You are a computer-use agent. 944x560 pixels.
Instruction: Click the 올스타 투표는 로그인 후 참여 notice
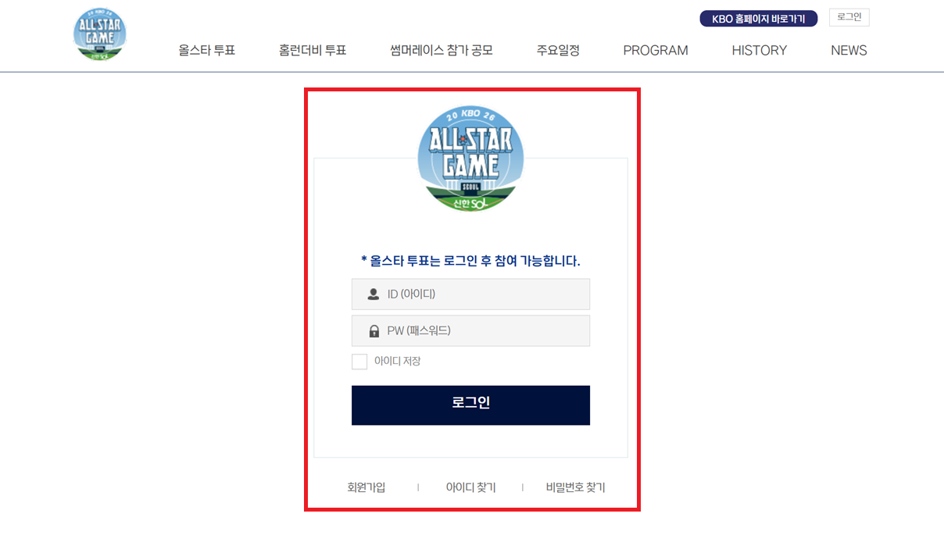pos(470,261)
